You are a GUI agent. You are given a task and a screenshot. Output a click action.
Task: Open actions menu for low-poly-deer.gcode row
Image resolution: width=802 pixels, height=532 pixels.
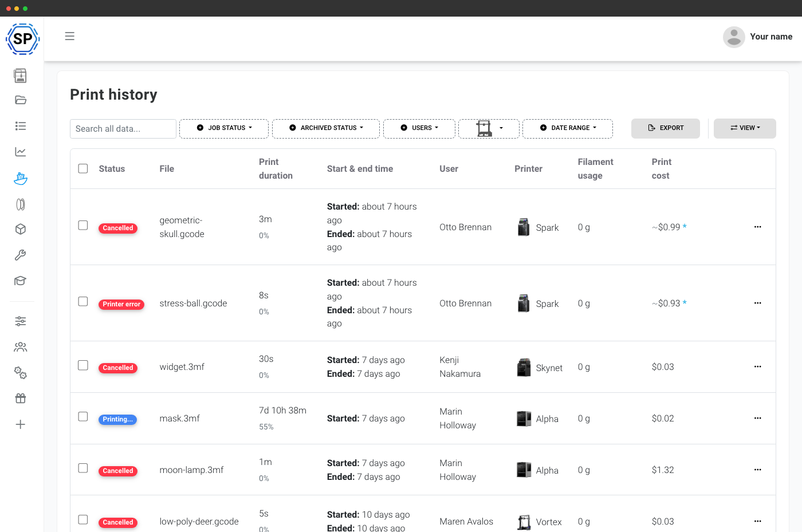point(758,521)
